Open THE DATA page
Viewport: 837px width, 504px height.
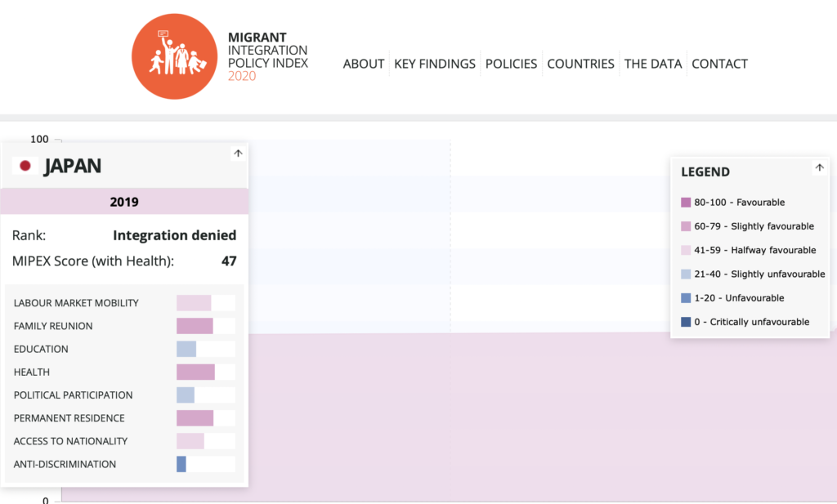click(x=653, y=64)
